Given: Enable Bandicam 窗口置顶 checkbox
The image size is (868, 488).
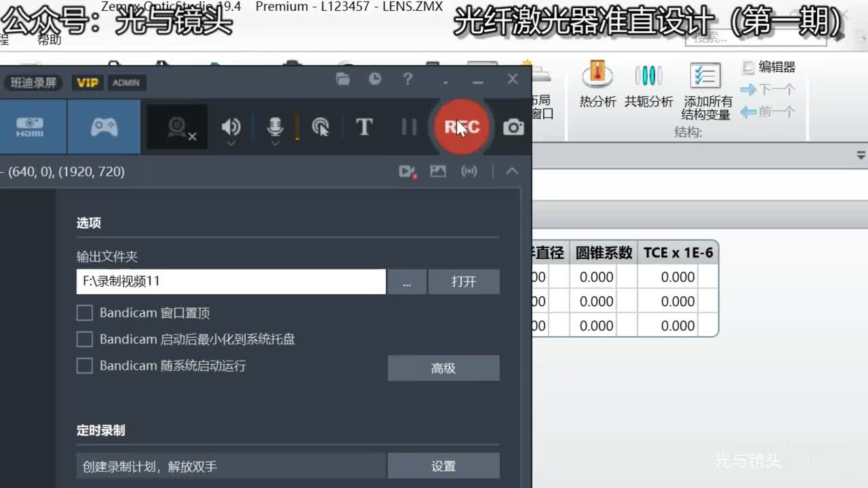Looking at the screenshot, I should (85, 313).
